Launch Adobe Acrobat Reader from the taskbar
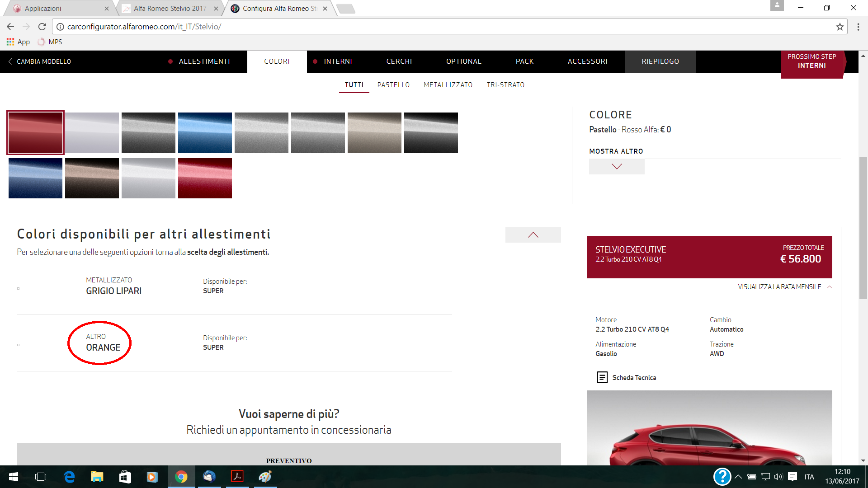 (x=237, y=477)
